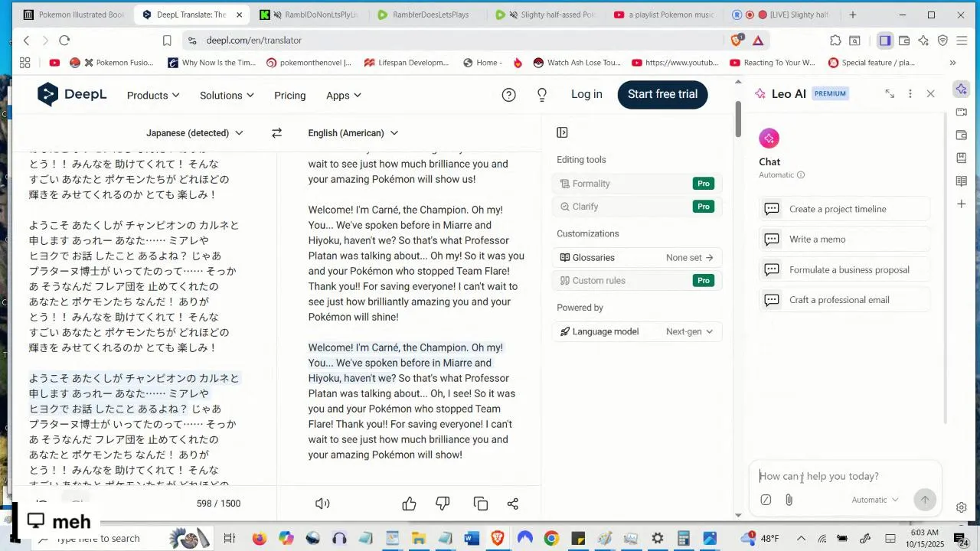Add new sidebar item plus
Viewport: 980px width, 551px height.
tap(962, 204)
